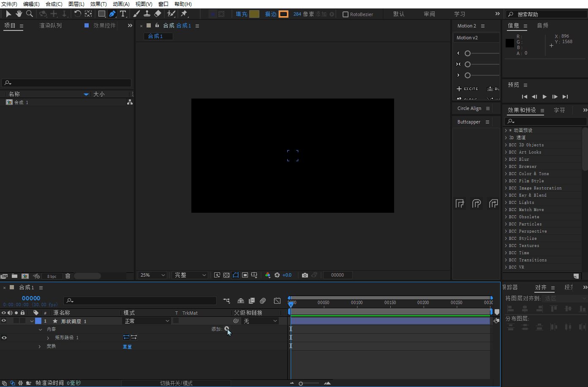Select the Puppet Pin tool
The height and width of the screenshot is (387, 588).
[x=184, y=14]
